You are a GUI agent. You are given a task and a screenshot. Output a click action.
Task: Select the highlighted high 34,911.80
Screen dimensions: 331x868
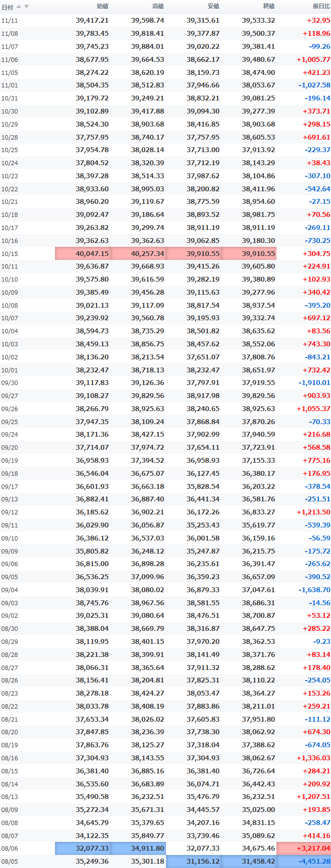138,848
